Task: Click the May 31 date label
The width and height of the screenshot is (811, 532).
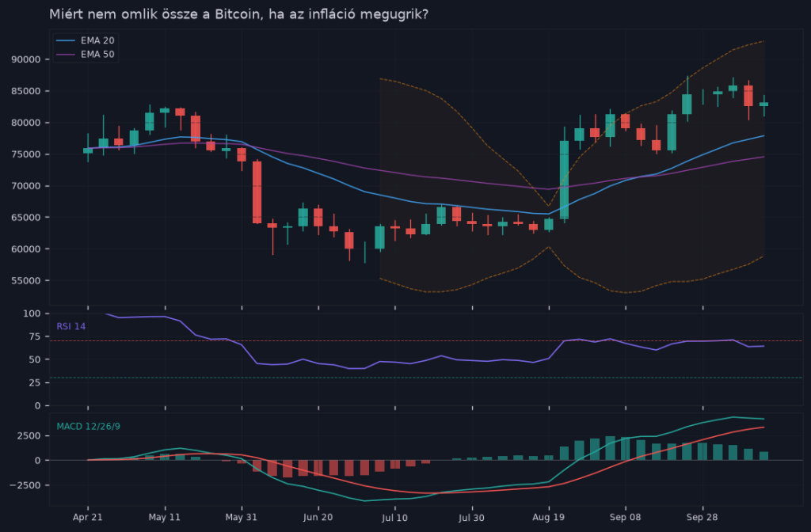Action: click(242, 517)
